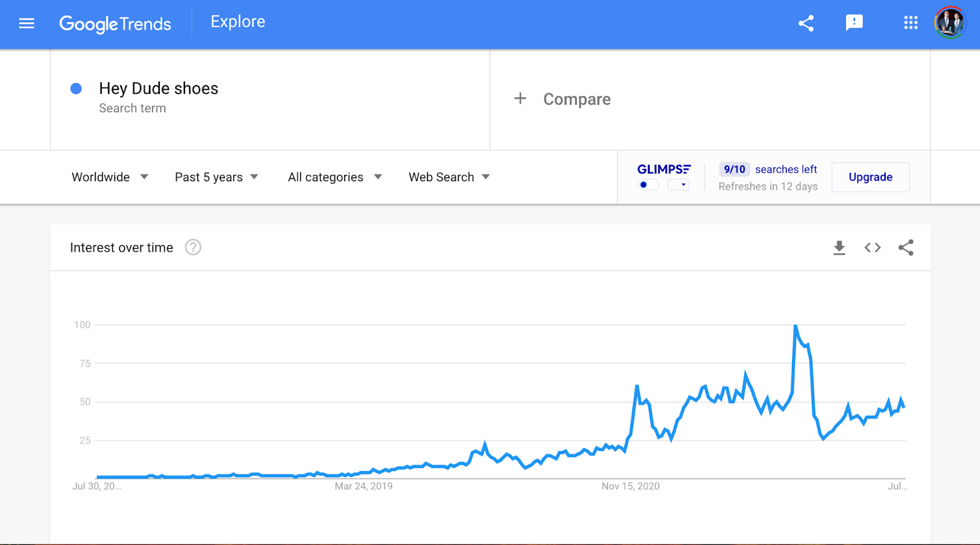980x545 pixels.
Task: Open the Worldwide region dropdown
Action: coord(110,177)
